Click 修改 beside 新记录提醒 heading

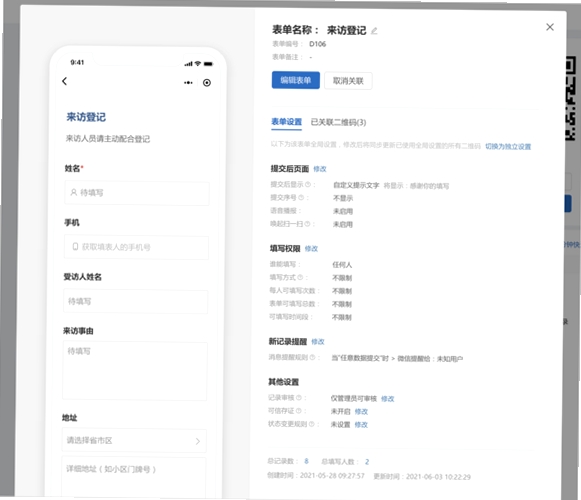tap(318, 342)
